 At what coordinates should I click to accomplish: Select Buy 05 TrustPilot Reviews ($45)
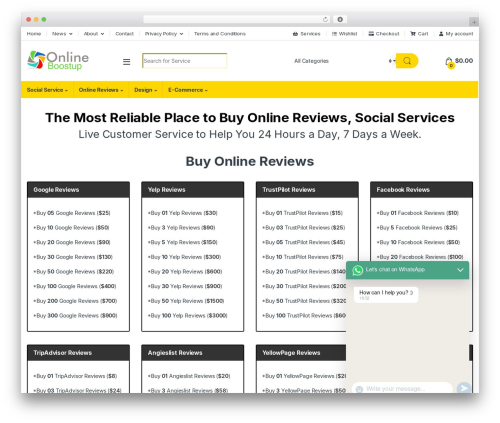[x=304, y=242]
